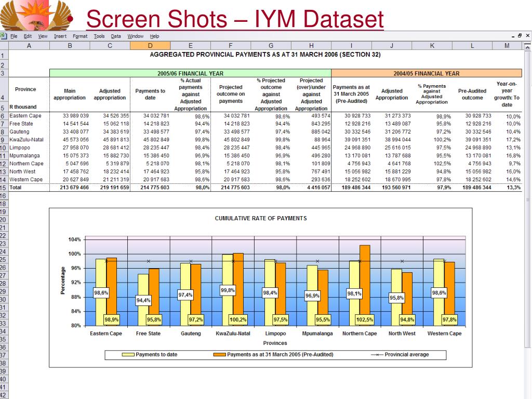Open the Format menu

pos(79,36)
